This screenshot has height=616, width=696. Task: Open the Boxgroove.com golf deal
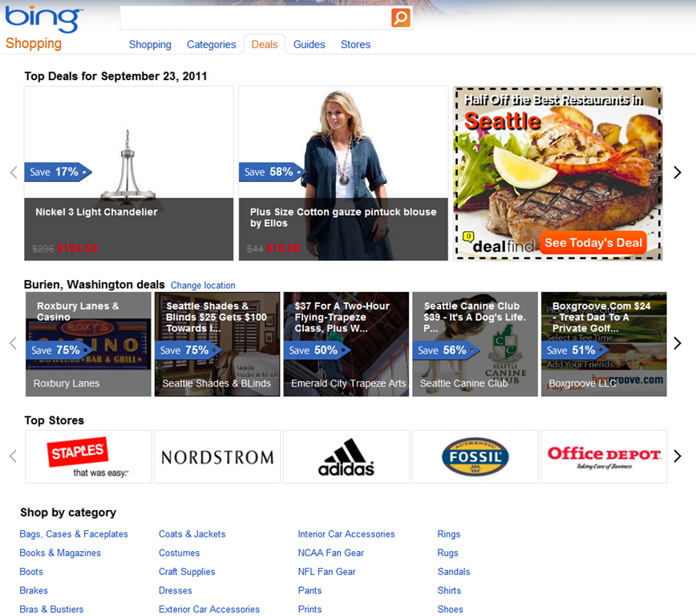604,344
